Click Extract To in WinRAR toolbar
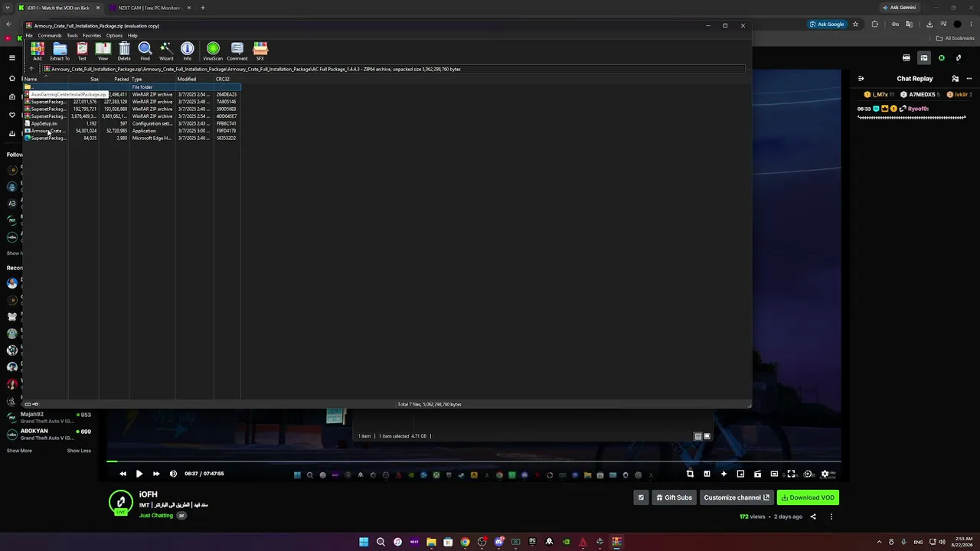The width and height of the screenshot is (980, 551). pyautogui.click(x=60, y=51)
